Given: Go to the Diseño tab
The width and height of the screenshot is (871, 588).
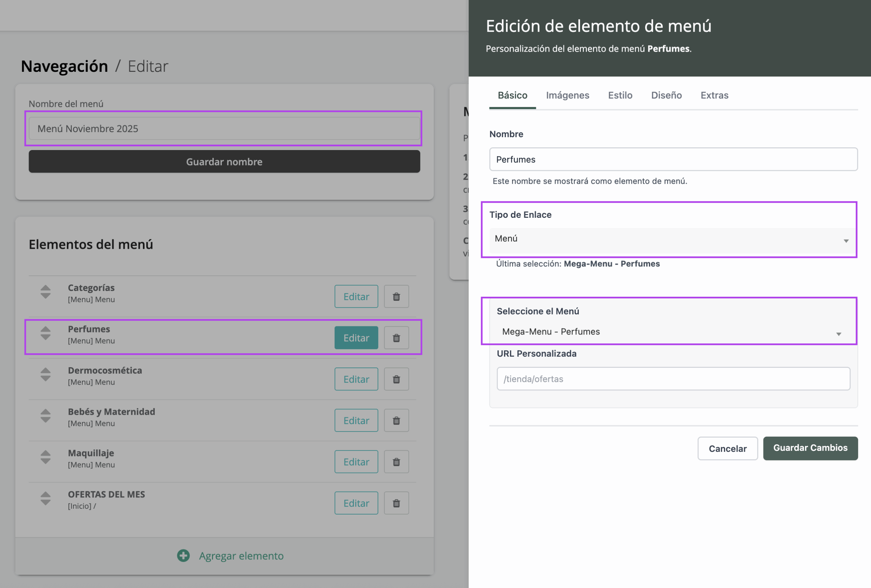Looking at the screenshot, I should coord(666,95).
